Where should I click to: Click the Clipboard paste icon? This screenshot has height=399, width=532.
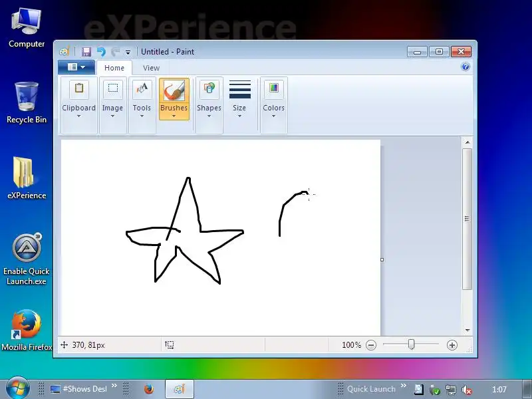[x=79, y=88]
